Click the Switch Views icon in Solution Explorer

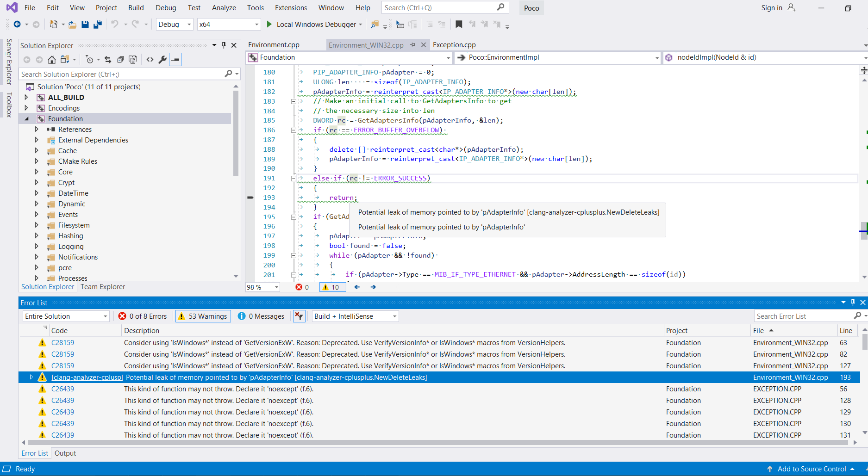coord(65,60)
